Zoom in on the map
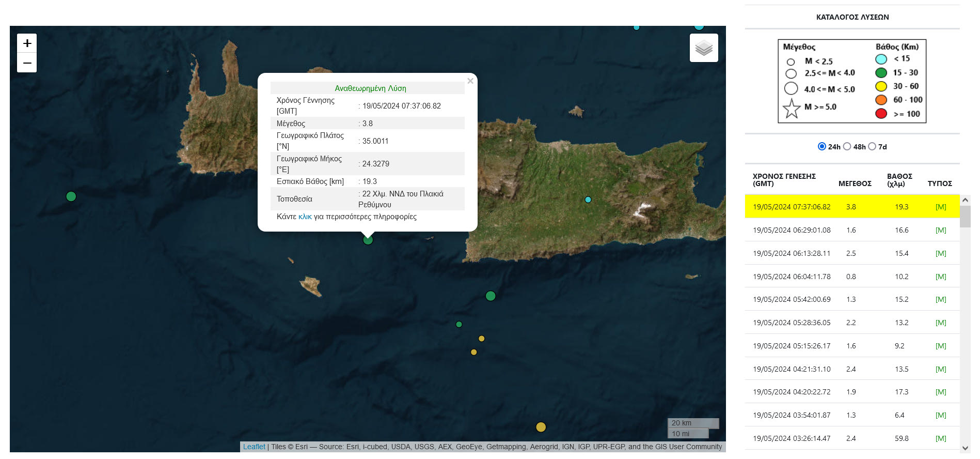This screenshot has height=459, width=980. (27, 43)
